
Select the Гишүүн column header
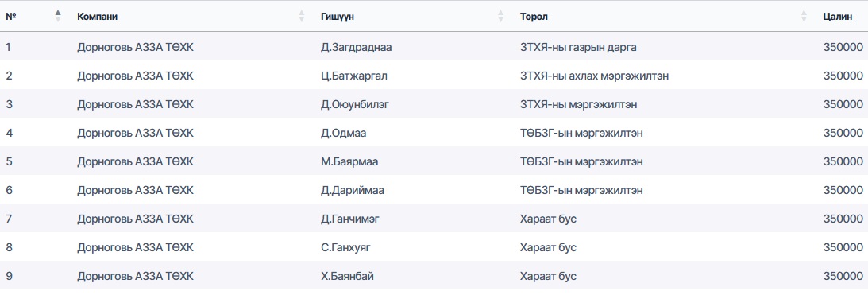pos(338,17)
